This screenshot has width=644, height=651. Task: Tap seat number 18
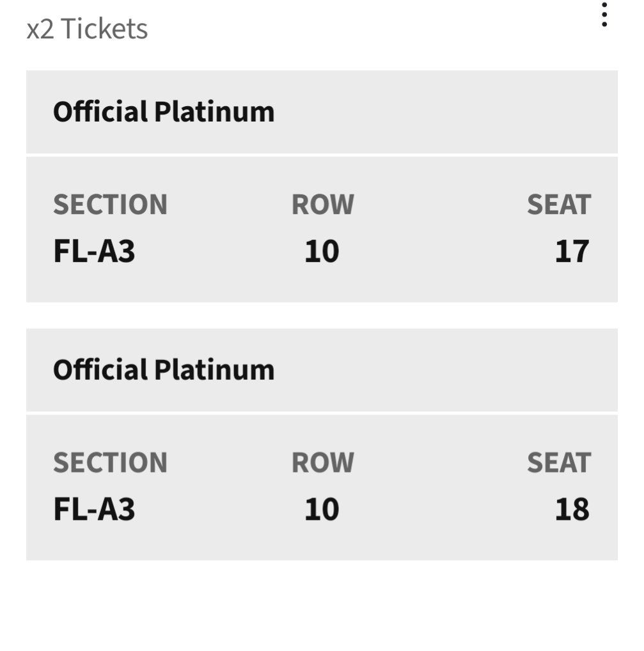(x=571, y=510)
